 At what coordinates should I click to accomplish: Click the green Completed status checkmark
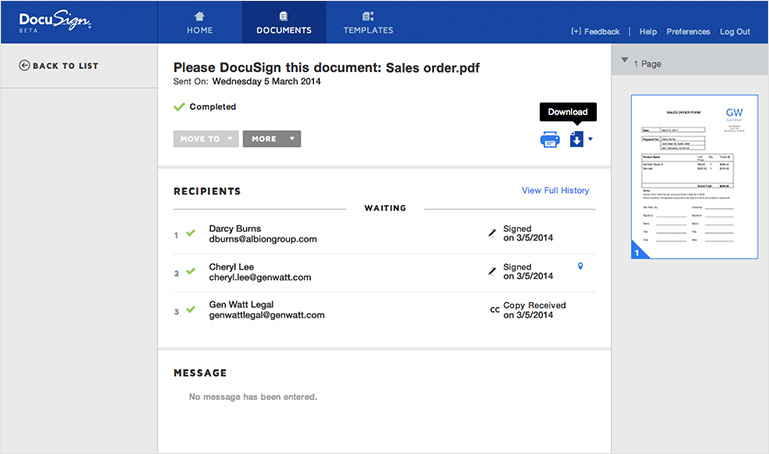pos(179,107)
